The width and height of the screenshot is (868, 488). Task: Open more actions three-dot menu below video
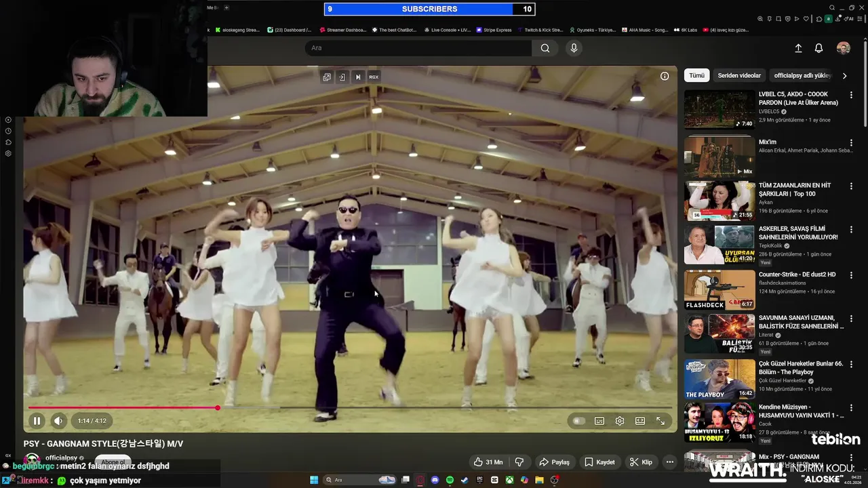click(670, 462)
